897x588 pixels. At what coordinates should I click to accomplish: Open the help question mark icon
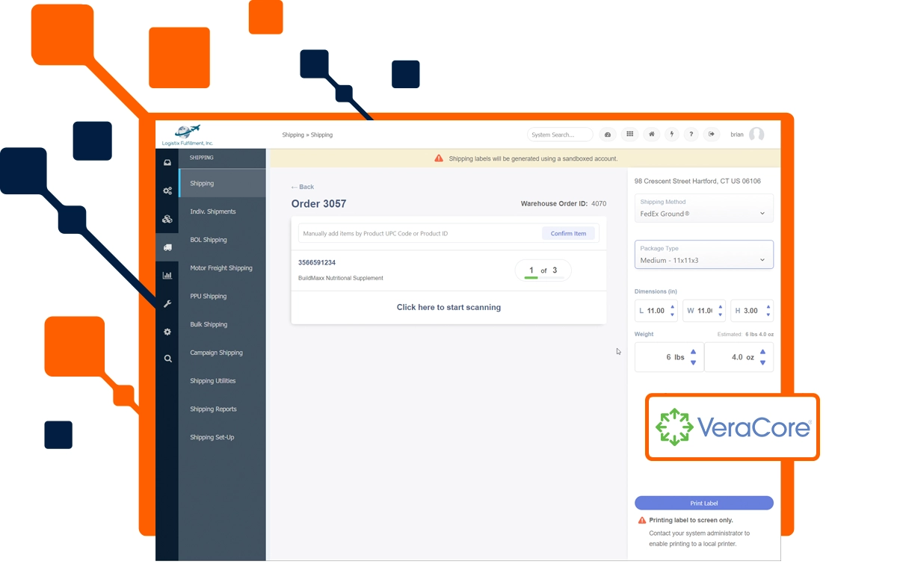click(691, 134)
